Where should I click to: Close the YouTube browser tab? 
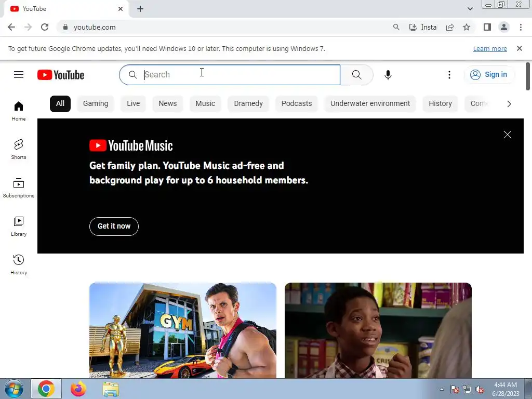[121, 9]
